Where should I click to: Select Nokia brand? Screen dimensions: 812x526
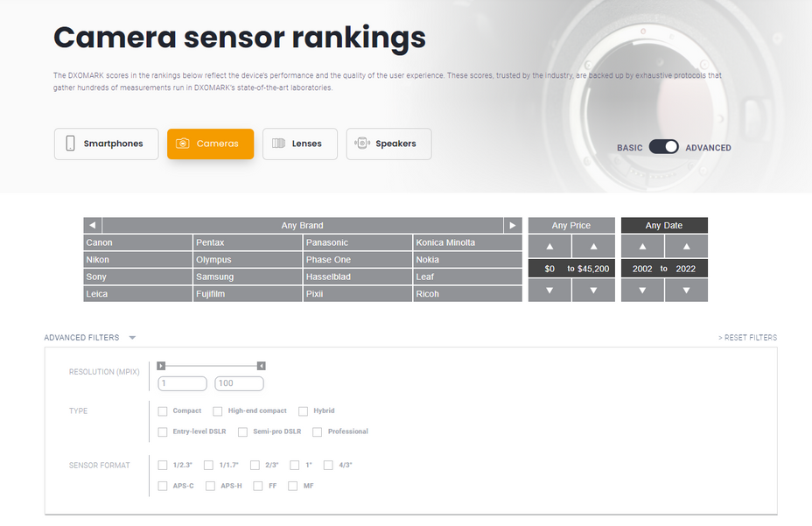tap(467, 260)
